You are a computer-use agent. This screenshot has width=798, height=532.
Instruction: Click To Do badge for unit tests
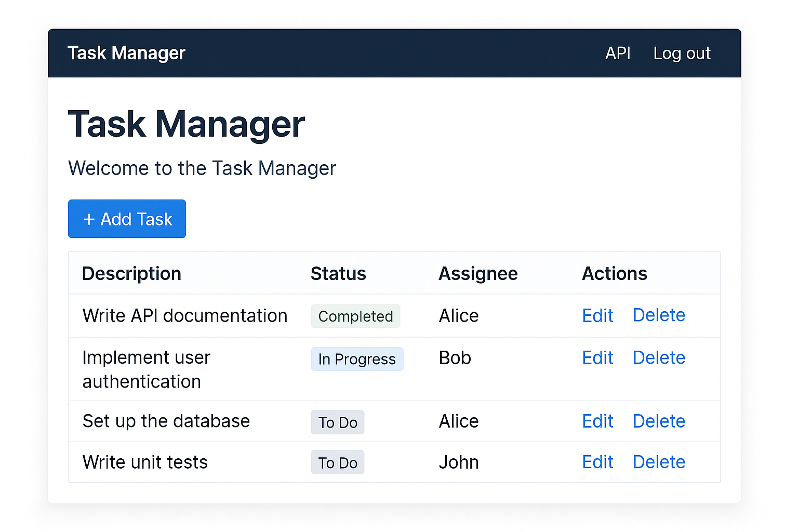[x=338, y=463]
